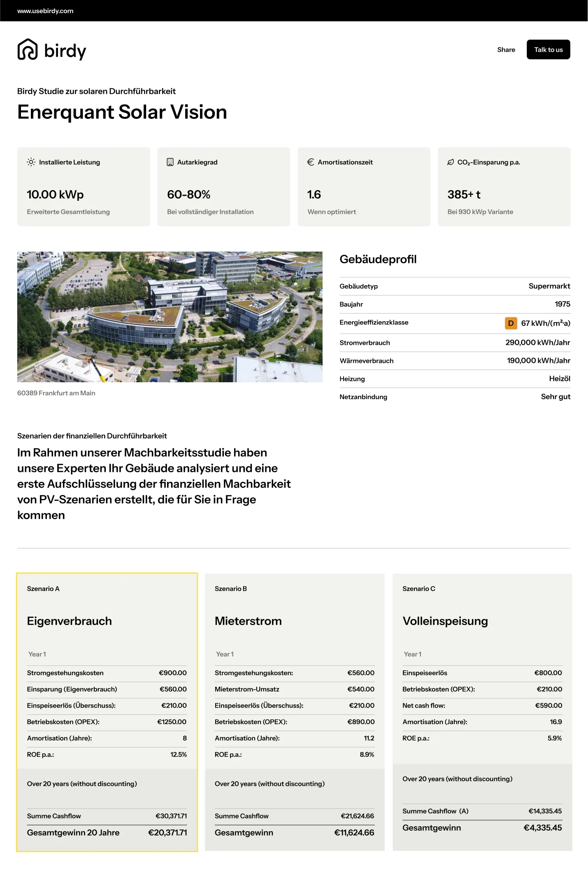Image resolution: width=588 pixels, height=869 pixels.
Task: Click the Baujahr 1975 value
Action: click(562, 304)
